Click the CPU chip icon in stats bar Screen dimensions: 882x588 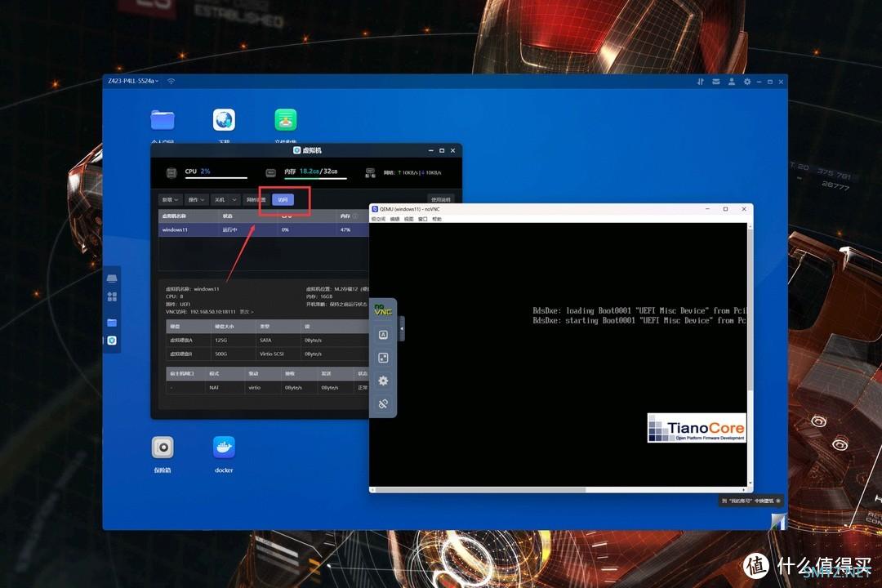171,173
